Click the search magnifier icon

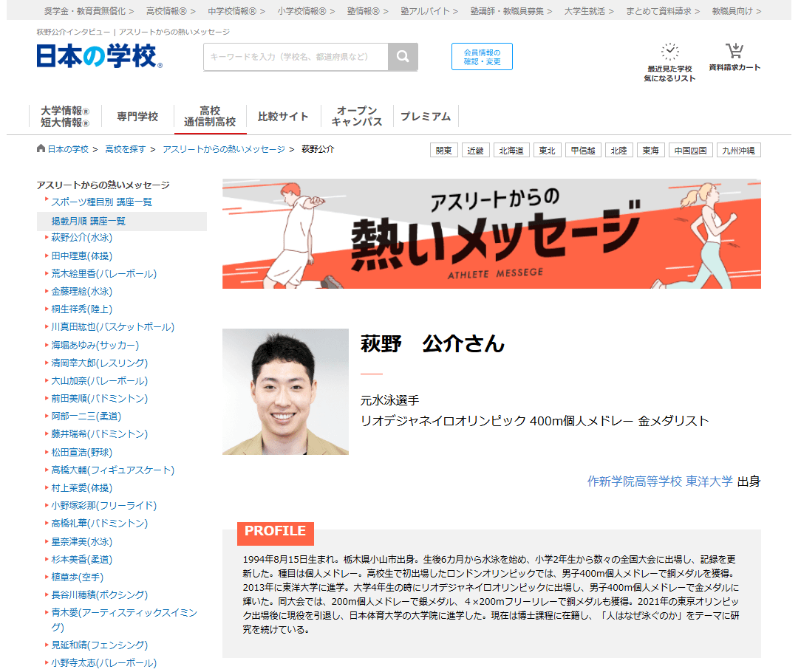tap(404, 56)
